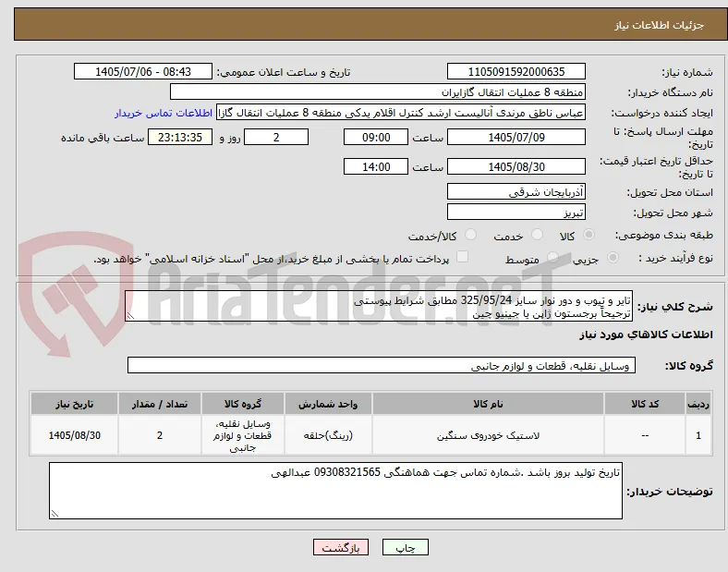Viewport: 728px width, 572px height.
Task: Click the remaining days field showing 2
Action: coord(276,137)
